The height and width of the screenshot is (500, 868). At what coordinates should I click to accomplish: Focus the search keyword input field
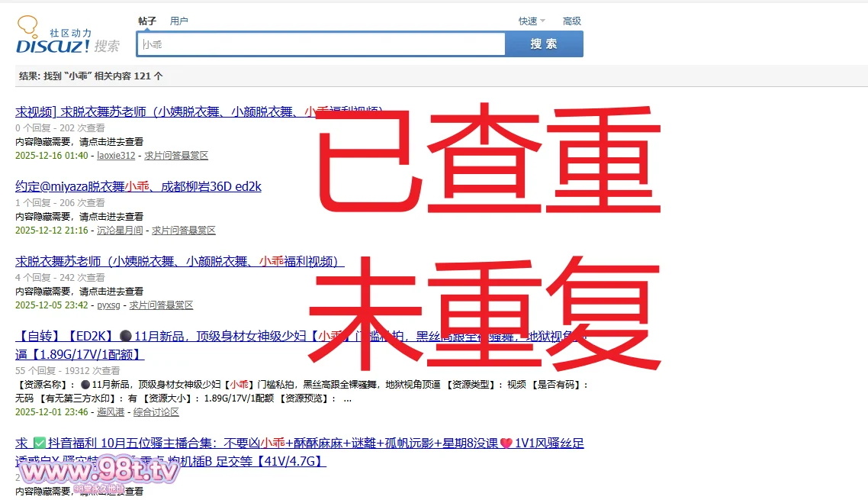pos(320,44)
